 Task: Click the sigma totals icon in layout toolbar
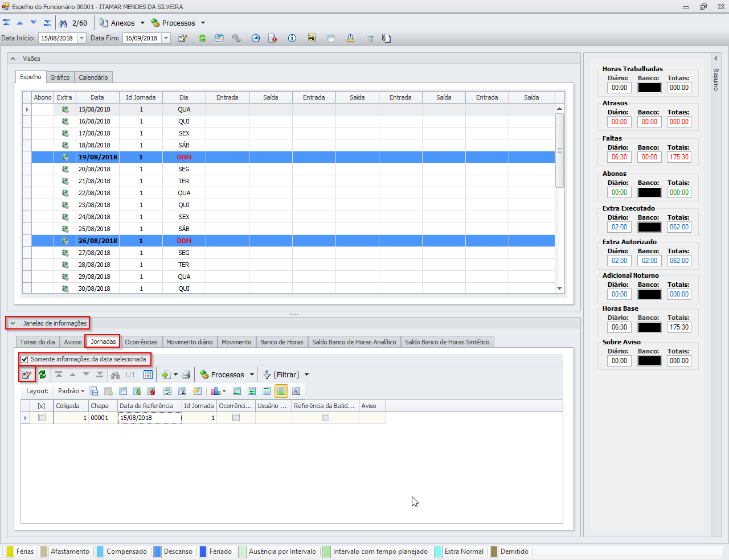182,391
